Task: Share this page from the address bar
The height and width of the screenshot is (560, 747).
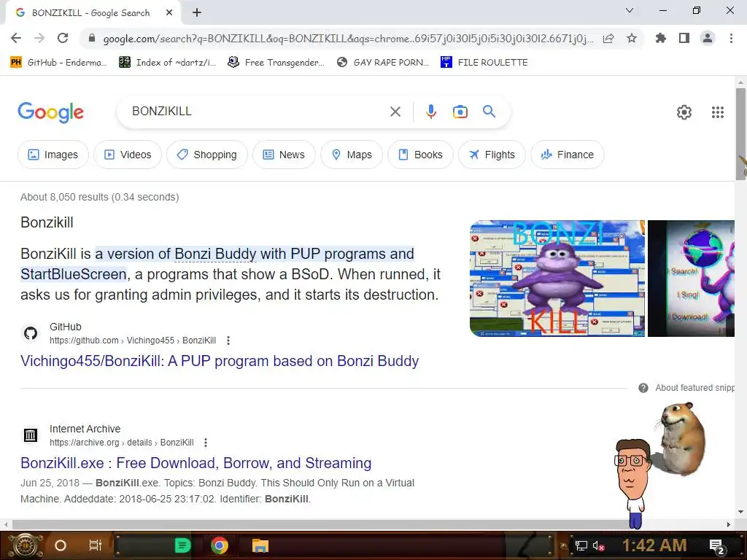Action: click(608, 38)
